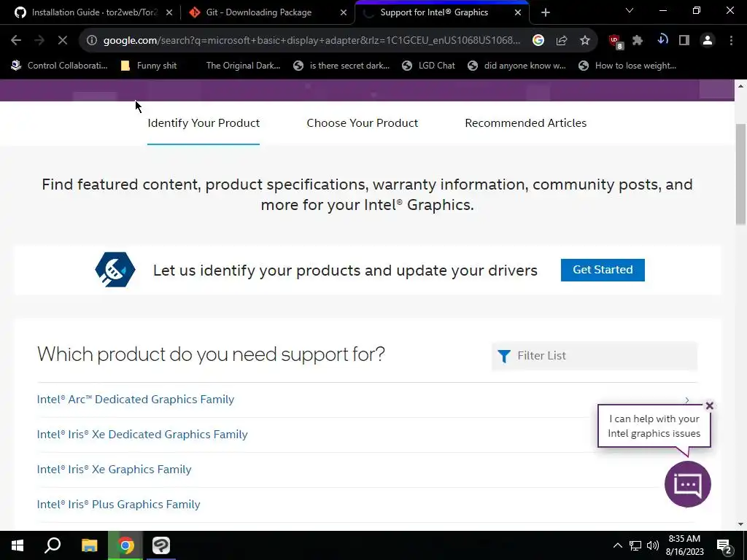Image resolution: width=747 pixels, height=560 pixels.
Task: Open Intel Iris Plus Graphics Family
Action: 118,505
